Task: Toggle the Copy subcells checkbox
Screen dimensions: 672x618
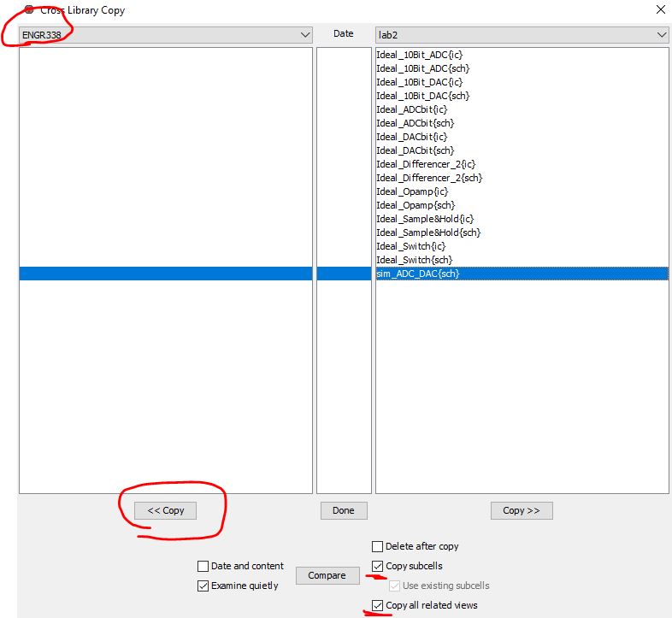Action: pyautogui.click(x=378, y=566)
